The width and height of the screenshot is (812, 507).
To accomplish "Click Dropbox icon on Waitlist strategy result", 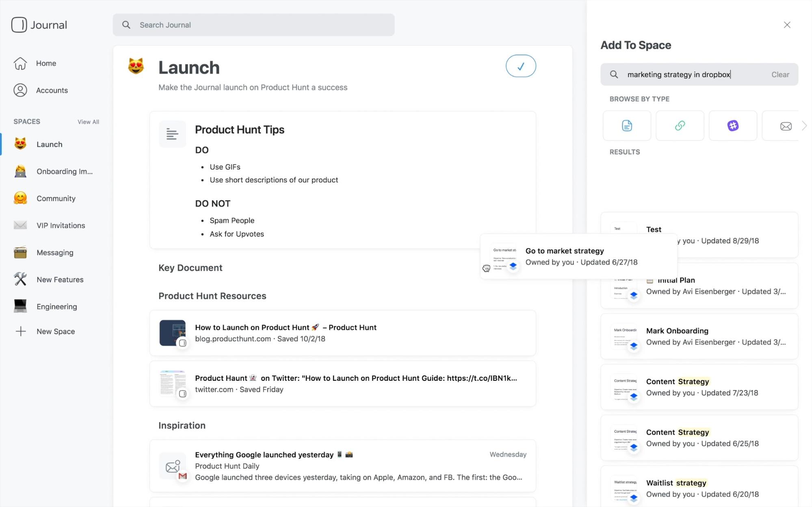I will click(x=634, y=498).
